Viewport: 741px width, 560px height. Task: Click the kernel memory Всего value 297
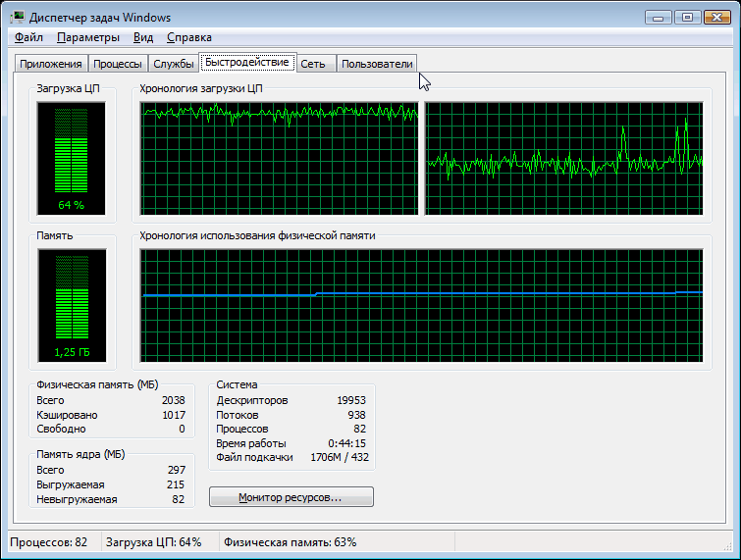[x=177, y=471]
